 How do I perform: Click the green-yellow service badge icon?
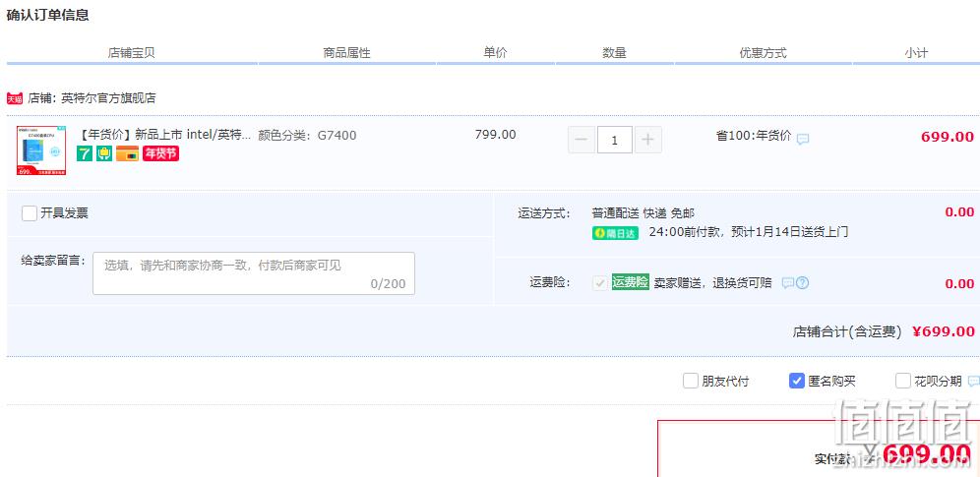click(x=104, y=153)
